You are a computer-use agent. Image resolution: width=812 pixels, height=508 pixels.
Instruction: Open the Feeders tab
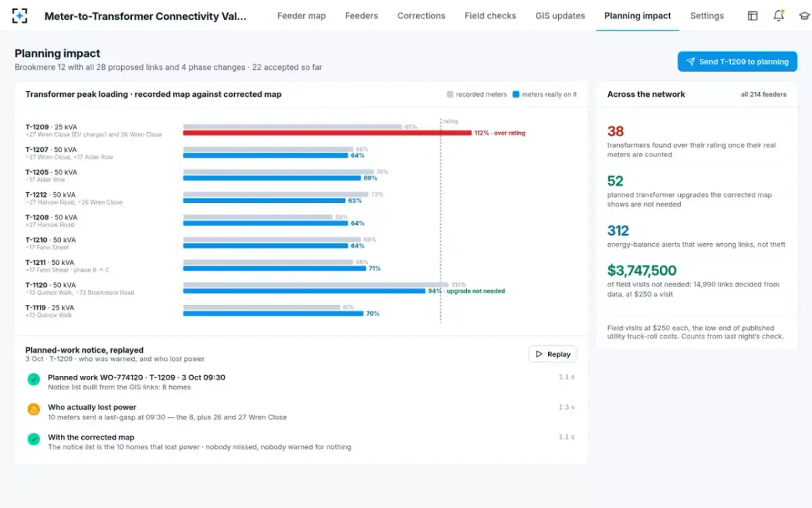click(x=361, y=16)
